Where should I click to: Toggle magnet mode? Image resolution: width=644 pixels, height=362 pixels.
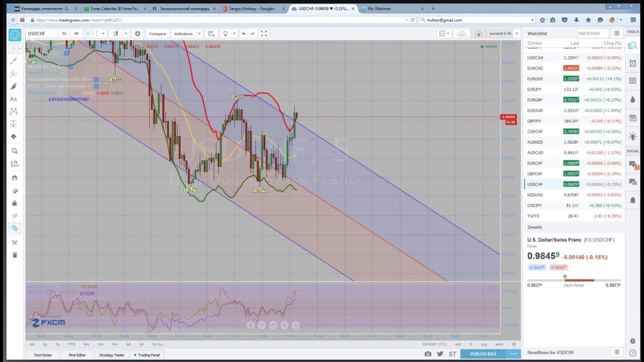pyautogui.click(x=14, y=178)
